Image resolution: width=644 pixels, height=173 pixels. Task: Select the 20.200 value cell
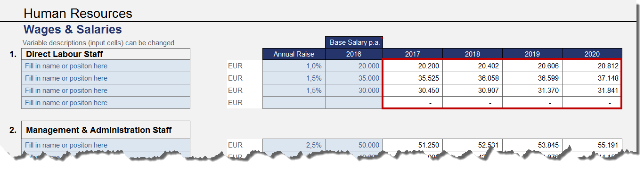click(x=413, y=66)
